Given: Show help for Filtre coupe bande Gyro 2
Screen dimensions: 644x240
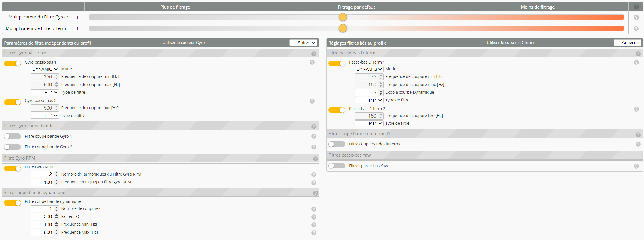Looking at the screenshot, I should [x=314, y=147].
